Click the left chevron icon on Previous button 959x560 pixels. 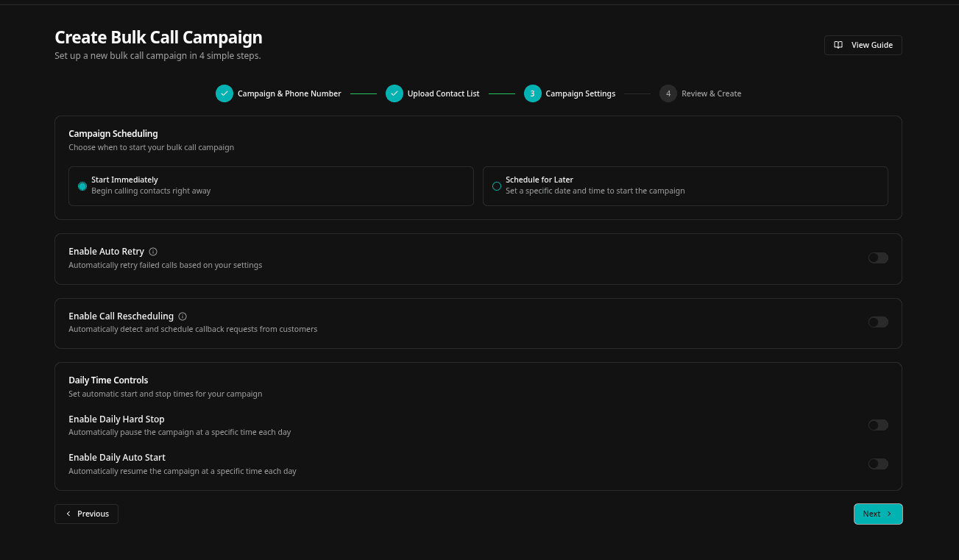(x=68, y=514)
